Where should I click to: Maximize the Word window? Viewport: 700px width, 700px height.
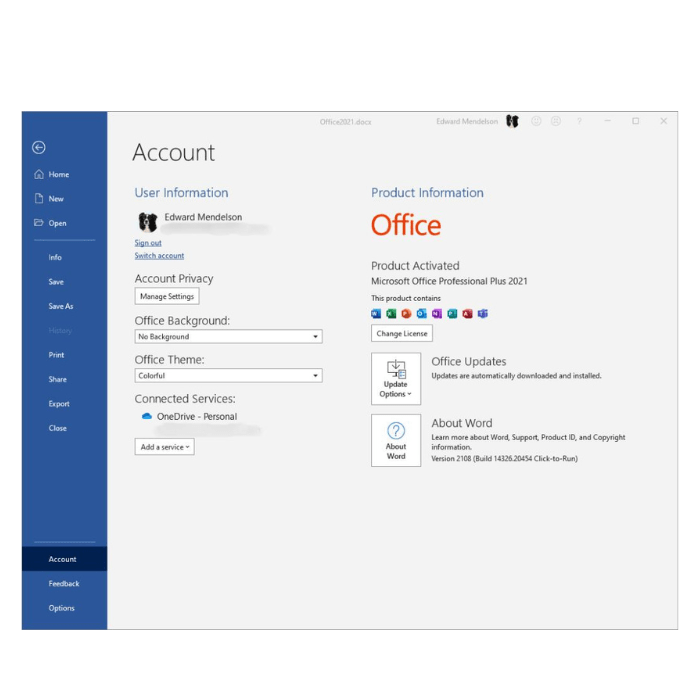(x=636, y=121)
